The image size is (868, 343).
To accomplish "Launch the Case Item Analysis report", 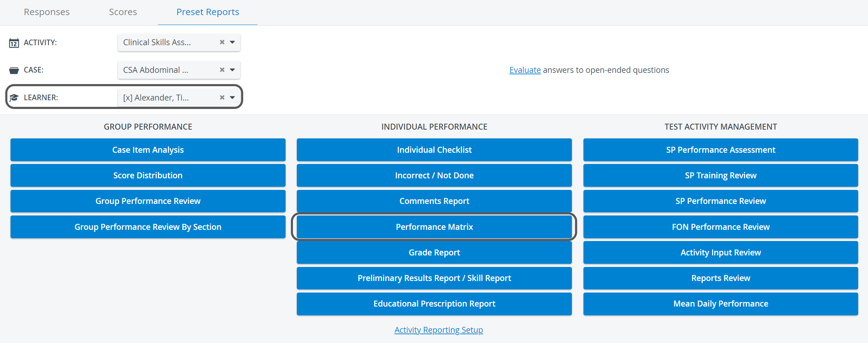I will (148, 150).
